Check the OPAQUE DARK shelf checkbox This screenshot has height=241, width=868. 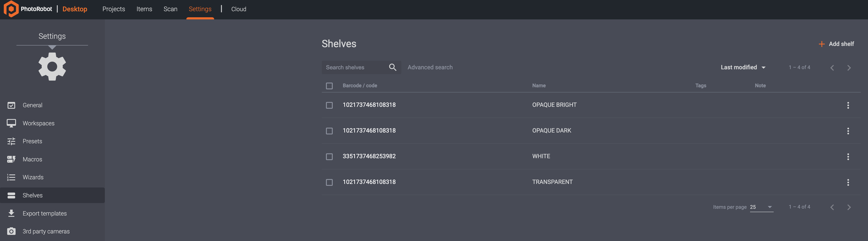tap(329, 131)
